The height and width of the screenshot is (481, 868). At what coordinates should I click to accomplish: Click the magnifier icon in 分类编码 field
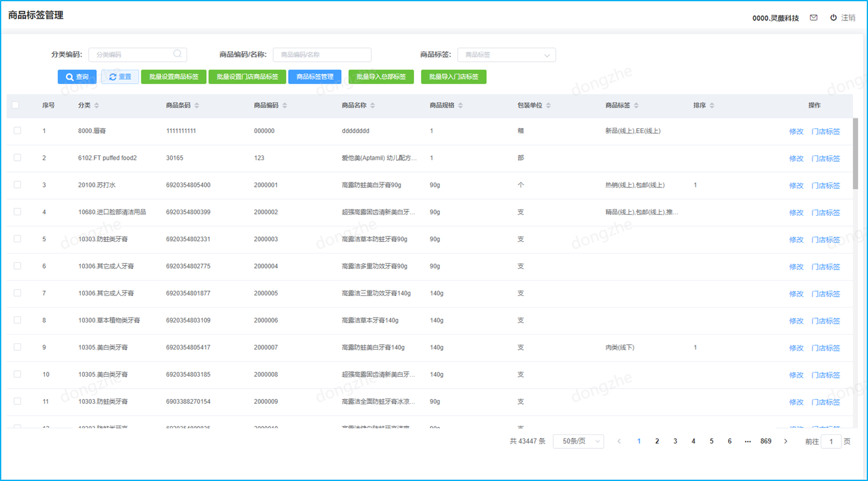(x=178, y=54)
